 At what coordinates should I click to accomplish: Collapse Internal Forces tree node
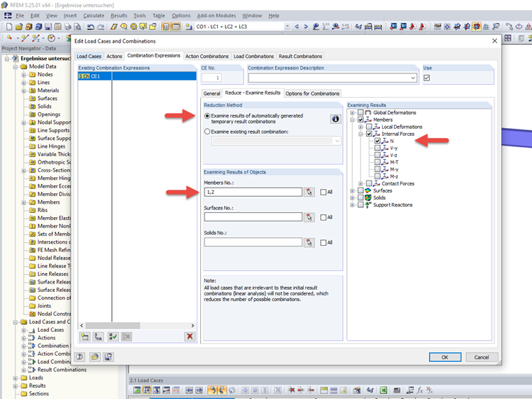(360, 134)
